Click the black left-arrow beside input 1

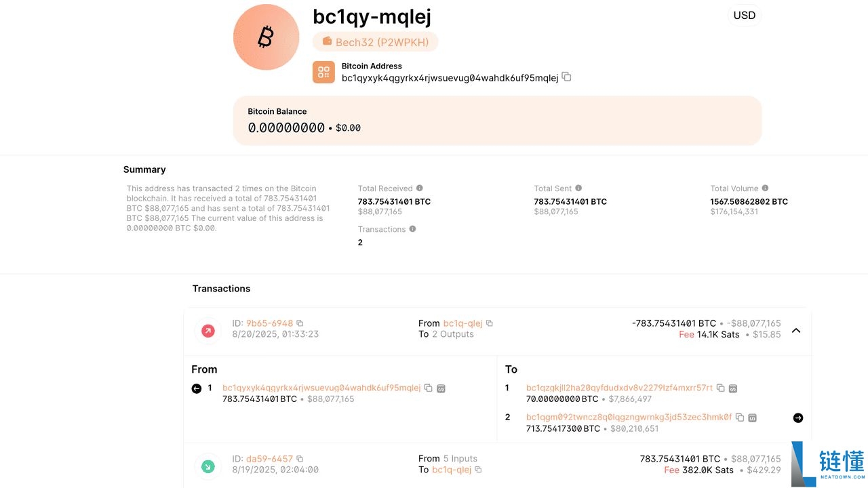(x=197, y=388)
